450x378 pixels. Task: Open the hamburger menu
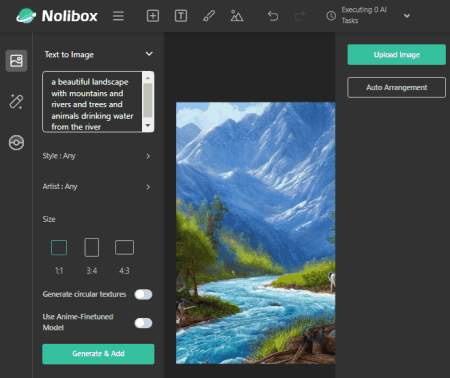click(x=118, y=16)
